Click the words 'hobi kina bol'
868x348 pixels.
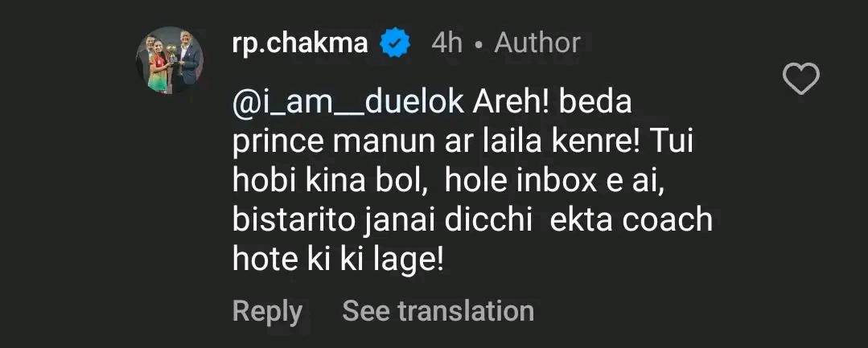(x=327, y=181)
